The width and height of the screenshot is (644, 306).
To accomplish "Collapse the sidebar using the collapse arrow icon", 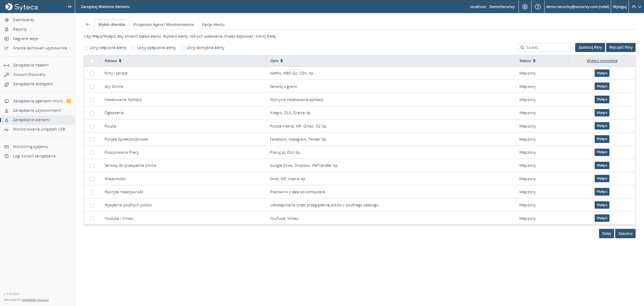I will (x=70, y=7).
